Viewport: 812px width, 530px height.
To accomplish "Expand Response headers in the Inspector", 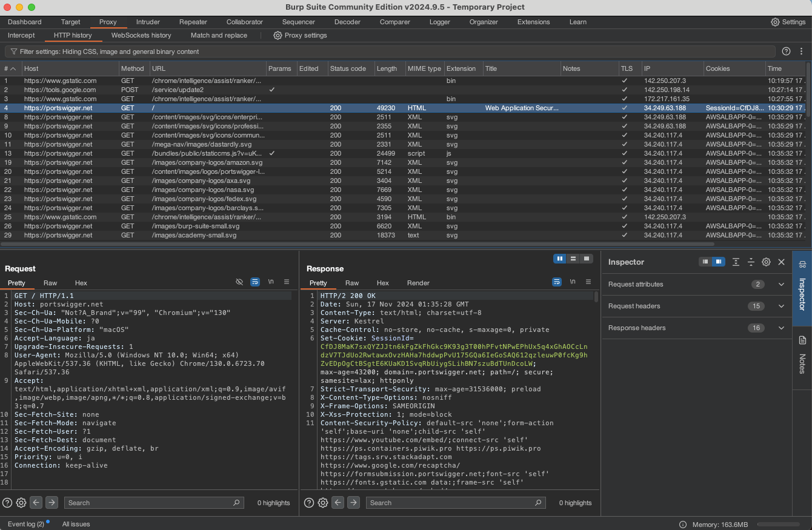I will [x=781, y=328].
